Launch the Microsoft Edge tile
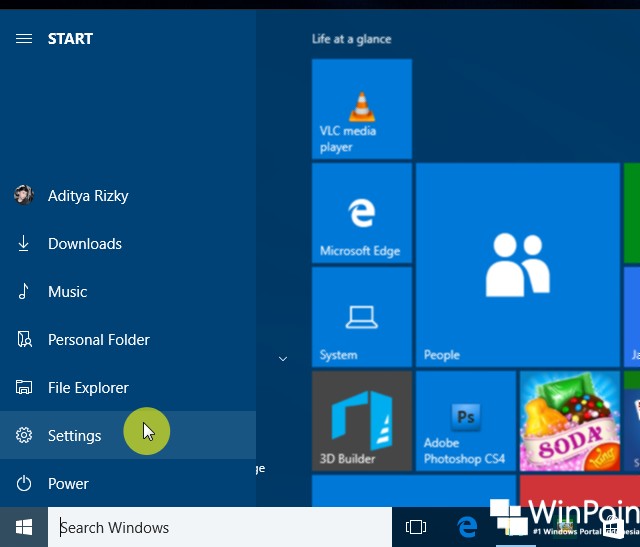This screenshot has height=547, width=640. 362,213
